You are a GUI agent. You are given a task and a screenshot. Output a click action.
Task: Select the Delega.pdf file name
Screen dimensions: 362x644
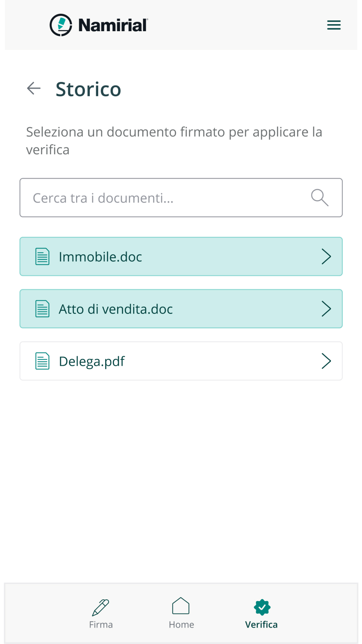(x=92, y=362)
